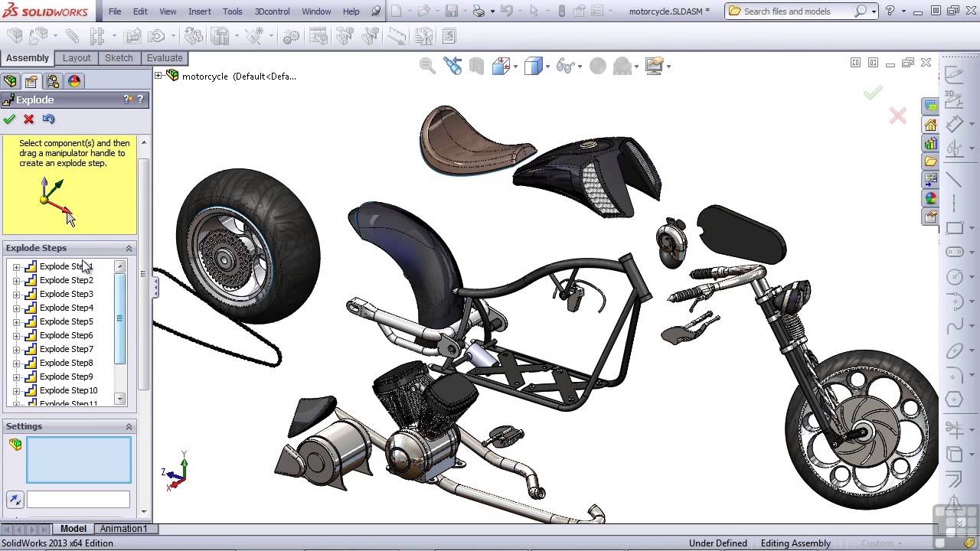Image resolution: width=980 pixels, height=551 pixels.
Task: Click the Search files and models field
Action: [796, 11]
